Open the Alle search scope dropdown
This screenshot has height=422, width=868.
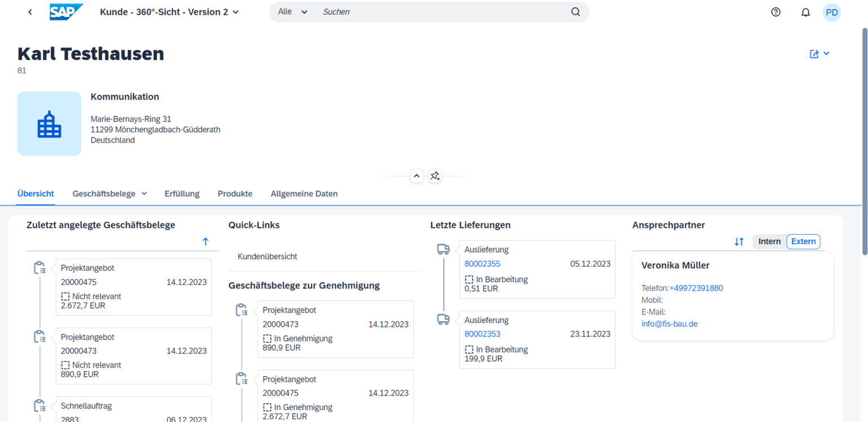pyautogui.click(x=293, y=12)
